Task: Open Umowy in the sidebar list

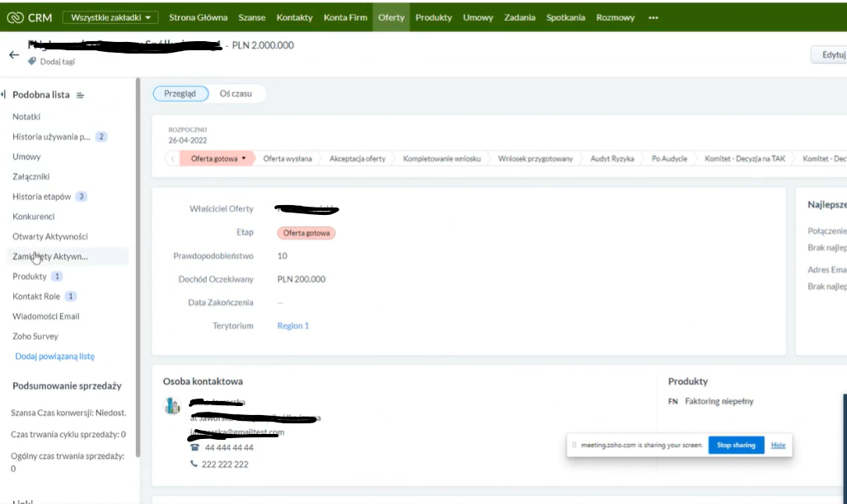Action: pyautogui.click(x=26, y=156)
